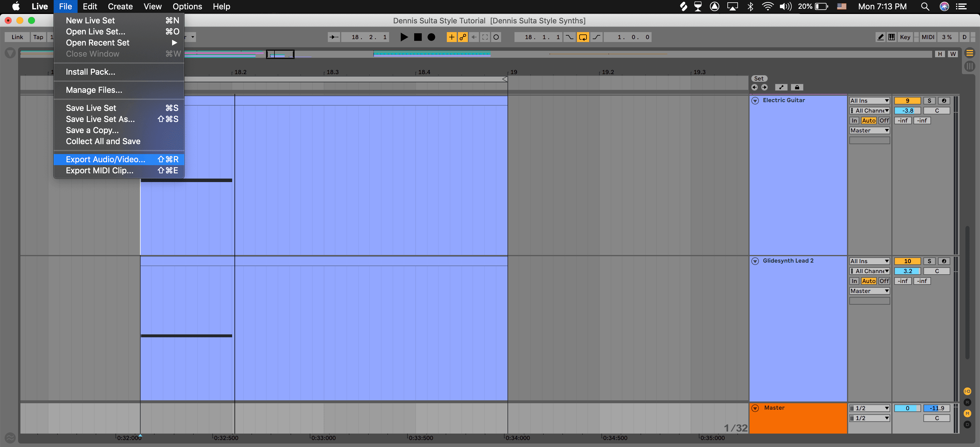Image resolution: width=980 pixels, height=447 pixels.
Task: Toggle Draw Mode pencil
Action: (880, 37)
